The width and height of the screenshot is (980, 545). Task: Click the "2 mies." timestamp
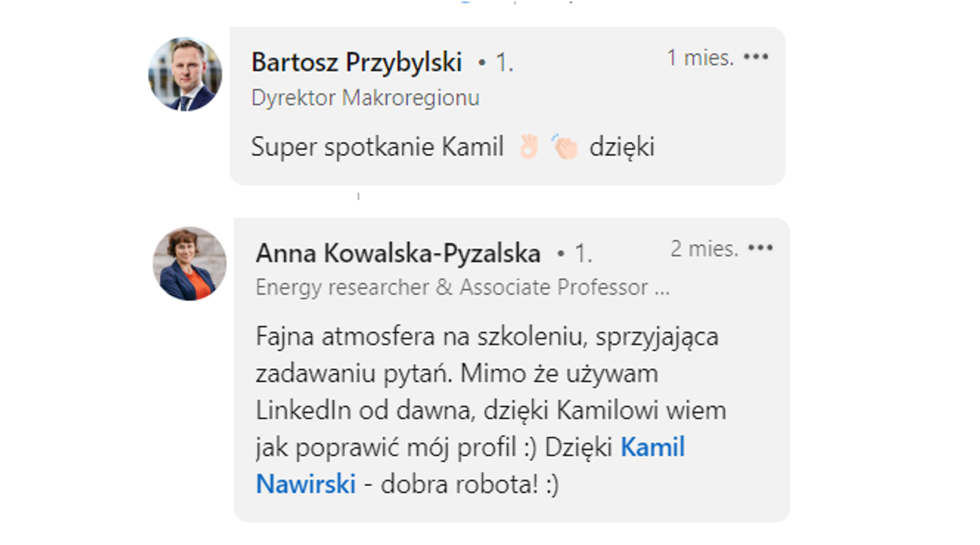[704, 249]
